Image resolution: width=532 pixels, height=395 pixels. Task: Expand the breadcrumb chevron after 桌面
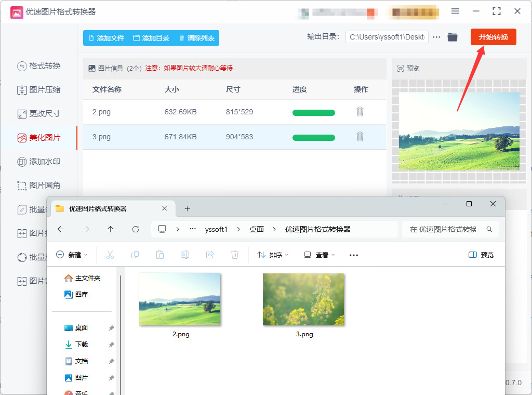pyautogui.click(x=274, y=229)
